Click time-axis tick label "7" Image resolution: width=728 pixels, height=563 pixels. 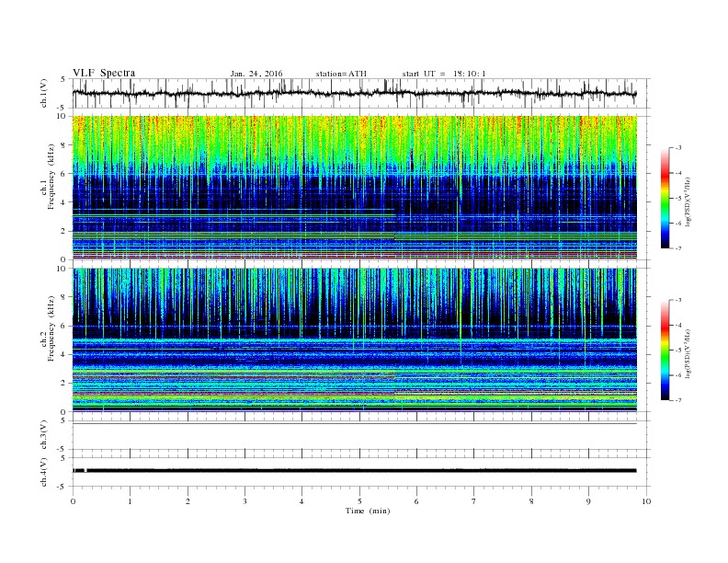point(474,501)
